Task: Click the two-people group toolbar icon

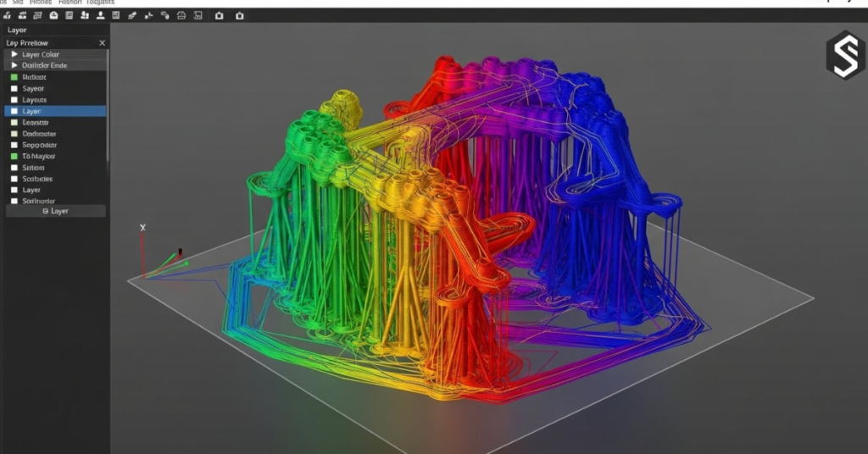Action: pyautogui.click(x=85, y=15)
